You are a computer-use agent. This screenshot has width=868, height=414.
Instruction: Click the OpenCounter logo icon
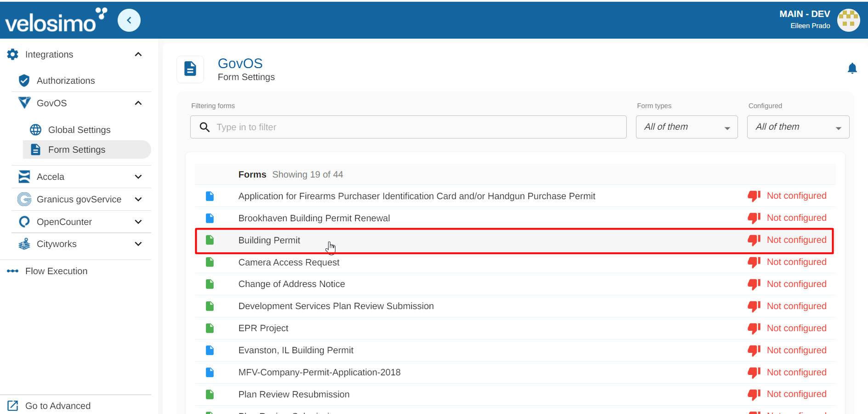24,222
